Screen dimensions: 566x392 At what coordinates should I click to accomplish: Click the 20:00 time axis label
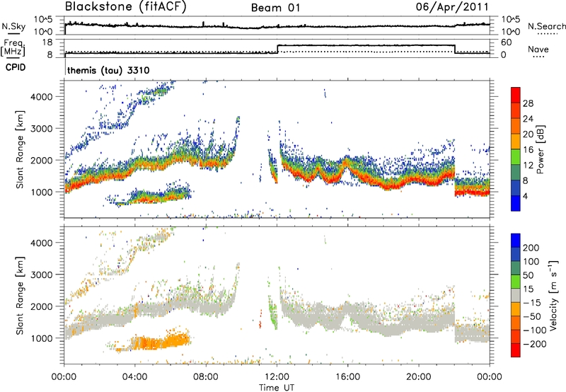click(418, 377)
